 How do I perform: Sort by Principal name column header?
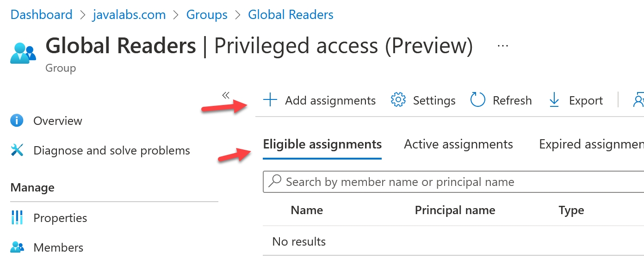(455, 210)
